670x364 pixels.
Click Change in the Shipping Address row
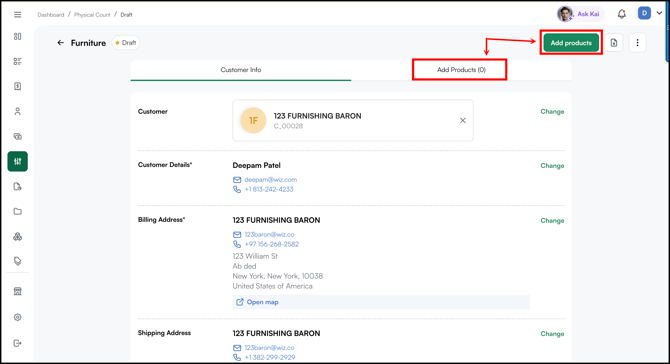pos(552,334)
